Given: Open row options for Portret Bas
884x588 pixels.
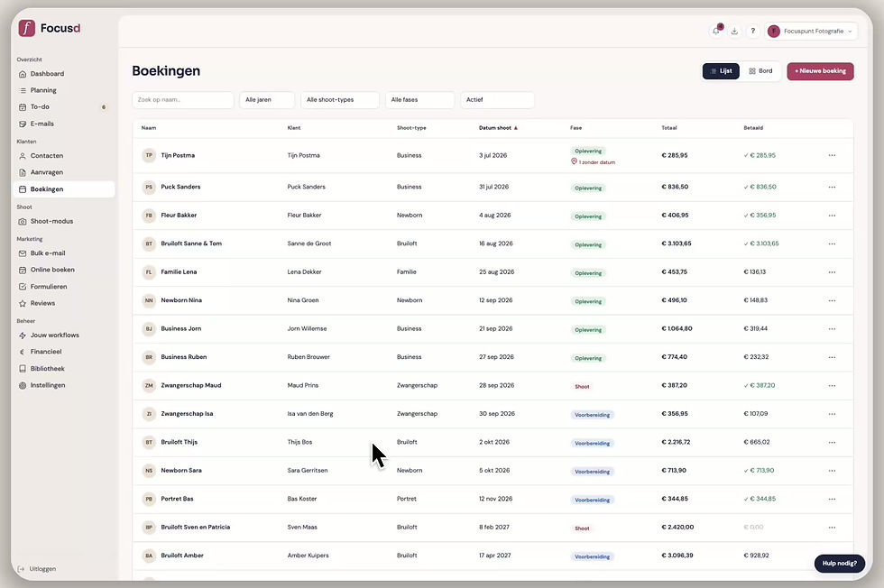Looking at the screenshot, I should (x=832, y=499).
